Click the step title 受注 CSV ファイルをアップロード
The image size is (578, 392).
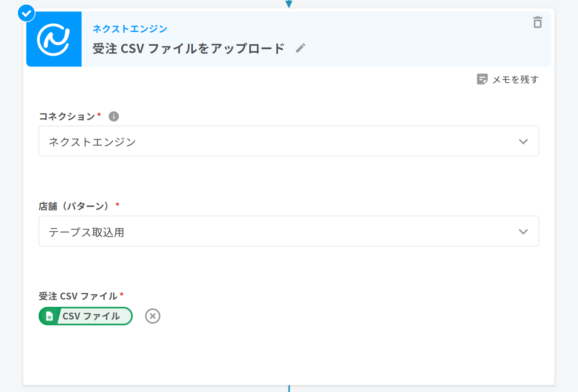coord(188,49)
